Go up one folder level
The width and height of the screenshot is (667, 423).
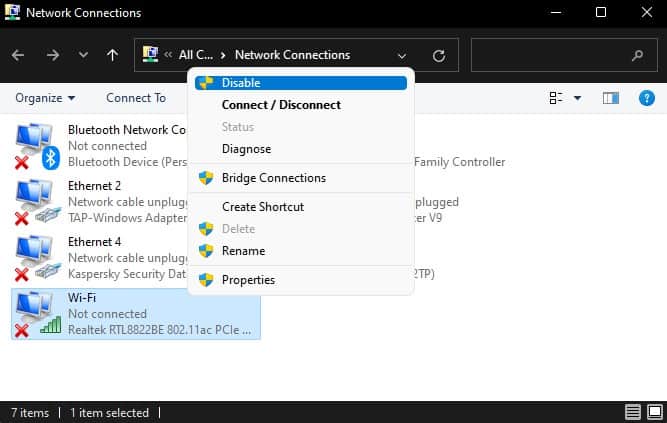[x=112, y=55]
